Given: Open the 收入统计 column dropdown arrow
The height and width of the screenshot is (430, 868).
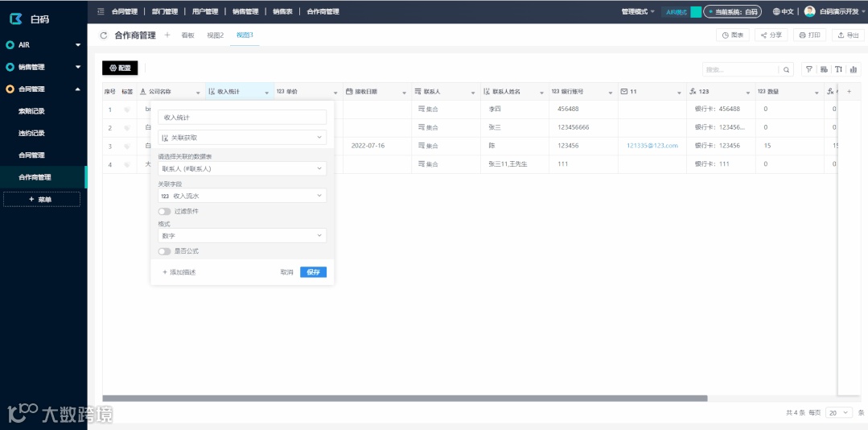Looking at the screenshot, I should [267, 93].
